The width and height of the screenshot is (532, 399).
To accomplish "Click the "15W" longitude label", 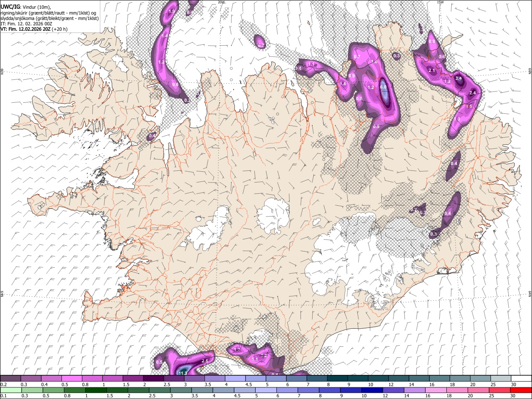I will coord(440,2).
